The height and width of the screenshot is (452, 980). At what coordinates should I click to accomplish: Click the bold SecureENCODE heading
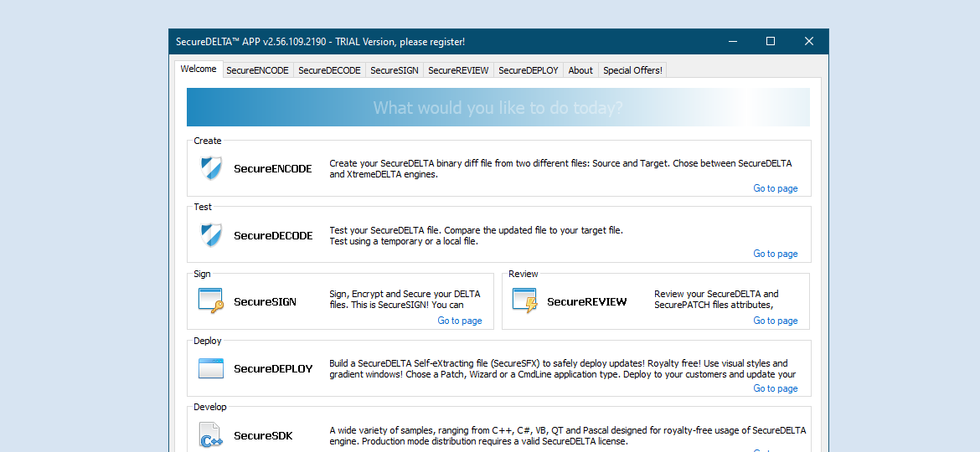pyautogui.click(x=273, y=168)
